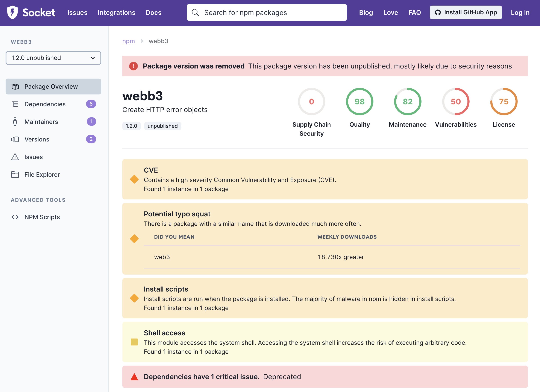
Task: Click the Install GitHub App button
Action: point(466,12)
